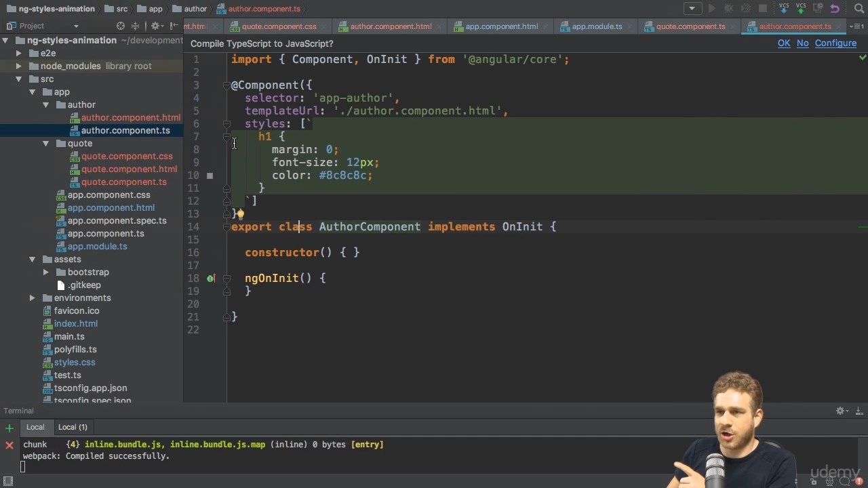Fold the @Component decorator at line 3
Screen dimensions: 868x488
[x=226, y=85]
